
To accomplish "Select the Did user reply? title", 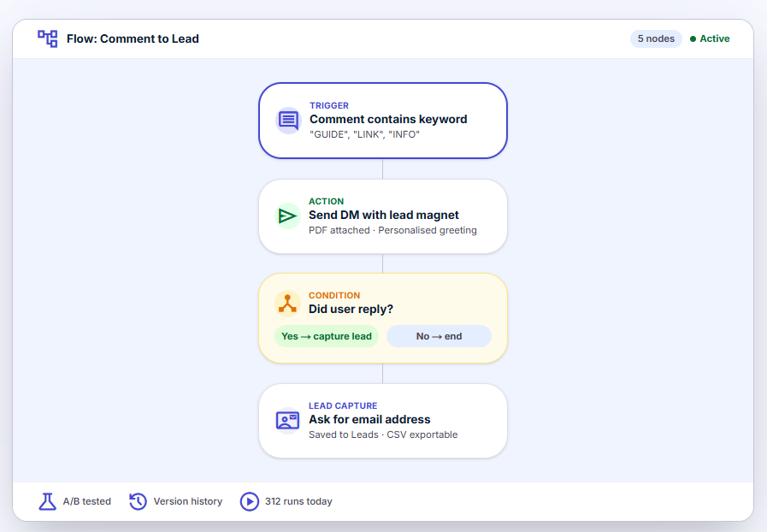I will 351,310.
